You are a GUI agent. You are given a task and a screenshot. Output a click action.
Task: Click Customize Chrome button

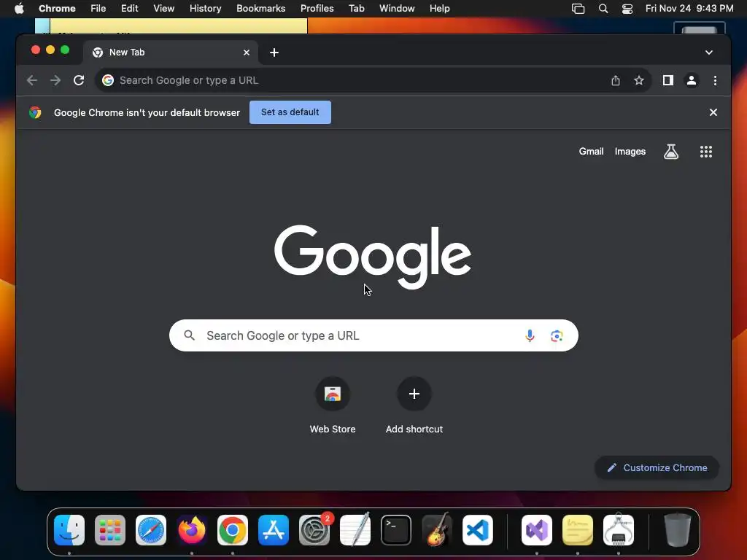click(x=657, y=467)
